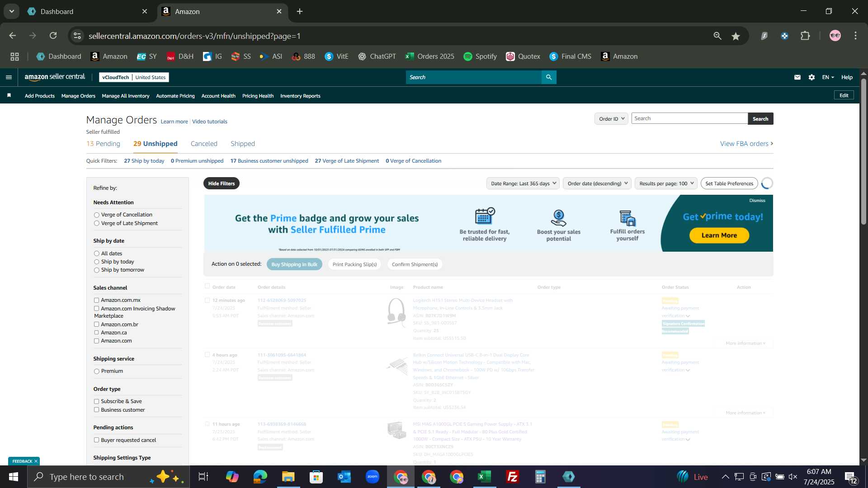
Task: Open the View FBA orders link
Action: [x=746, y=144]
